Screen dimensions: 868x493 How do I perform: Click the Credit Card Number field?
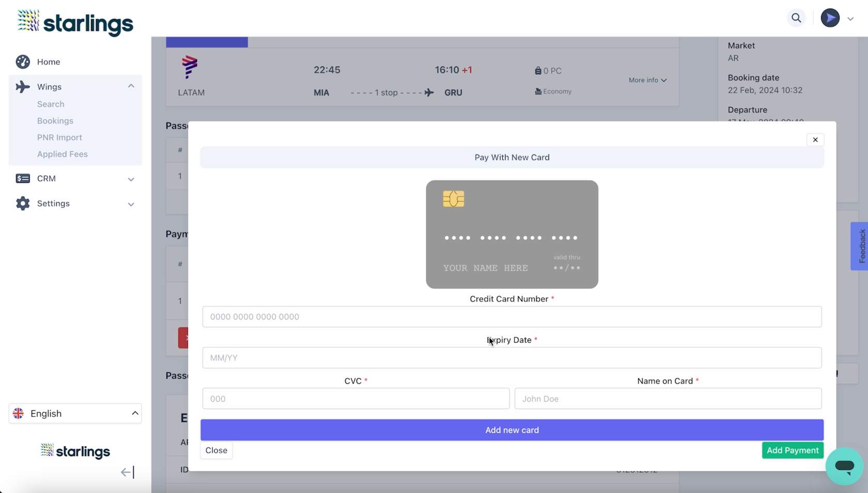coord(512,317)
